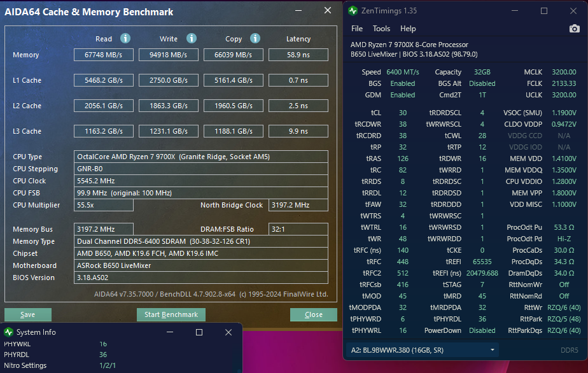This screenshot has height=373, width=588.
Task: Select the Memory Write 94918 MB/s value
Action: [169, 55]
